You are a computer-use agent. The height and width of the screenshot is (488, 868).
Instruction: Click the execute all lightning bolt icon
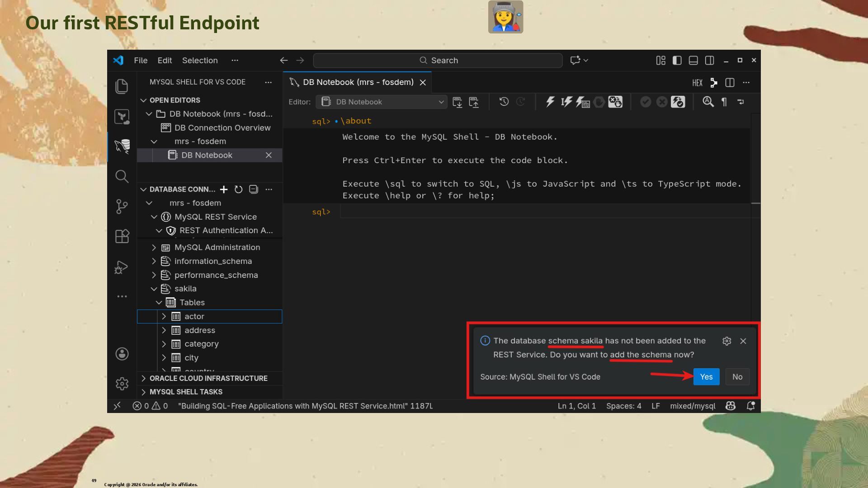[x=550, y=102]
